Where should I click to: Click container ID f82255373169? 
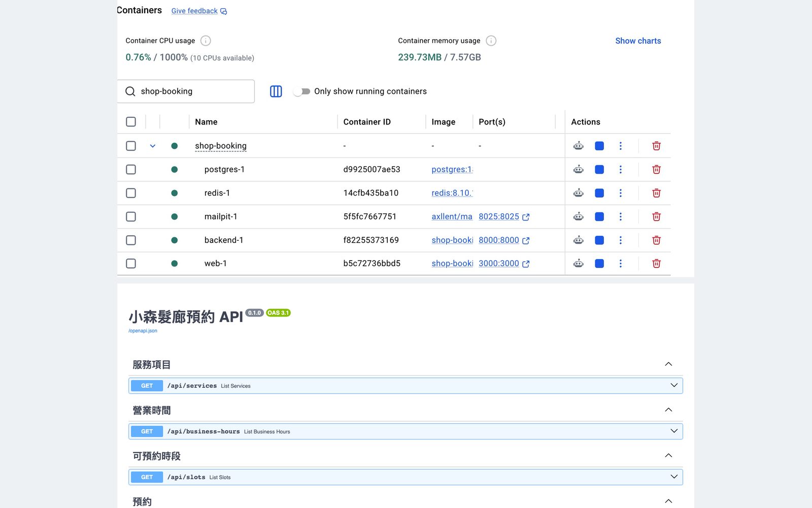[x=371, y=240]
